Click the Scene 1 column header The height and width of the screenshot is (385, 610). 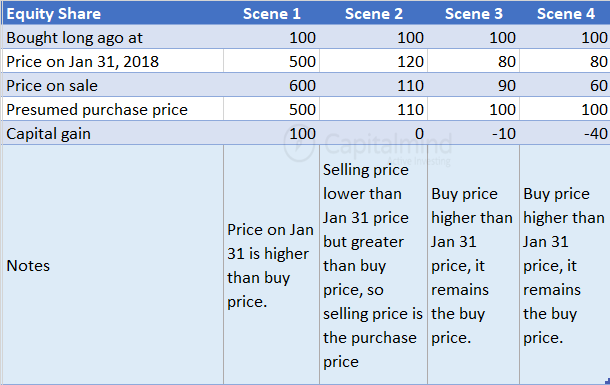(272, 14)
